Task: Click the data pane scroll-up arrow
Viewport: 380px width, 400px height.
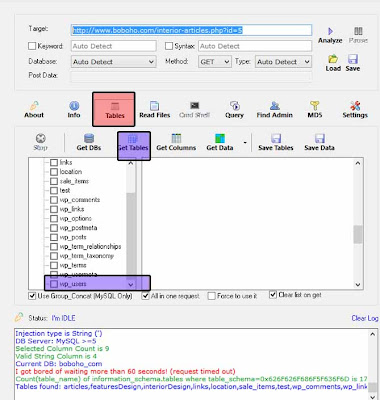Action: (x=358, y=163)
